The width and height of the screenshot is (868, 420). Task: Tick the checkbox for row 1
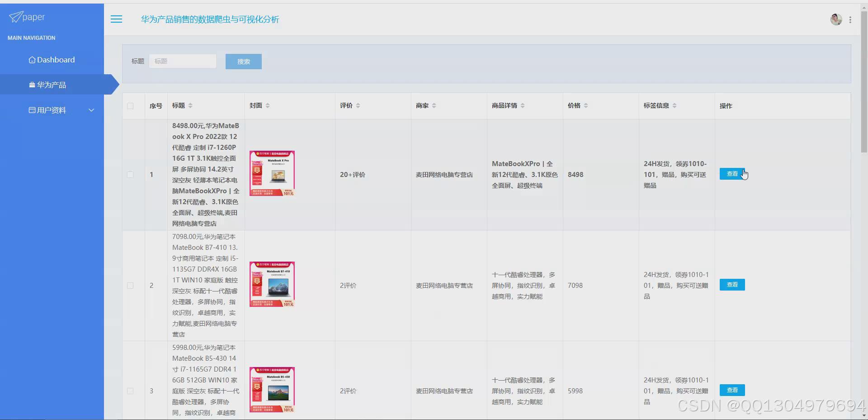tap(130, 175)
